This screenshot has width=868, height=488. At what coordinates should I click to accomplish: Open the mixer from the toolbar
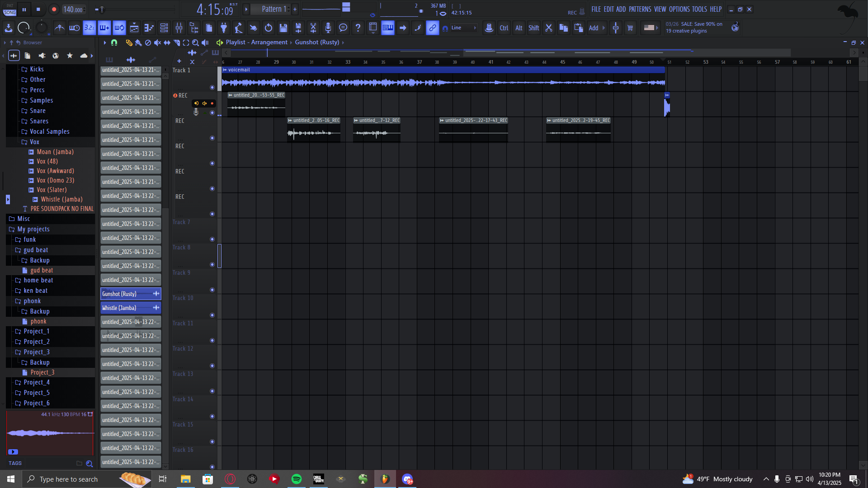coord(179,28)
